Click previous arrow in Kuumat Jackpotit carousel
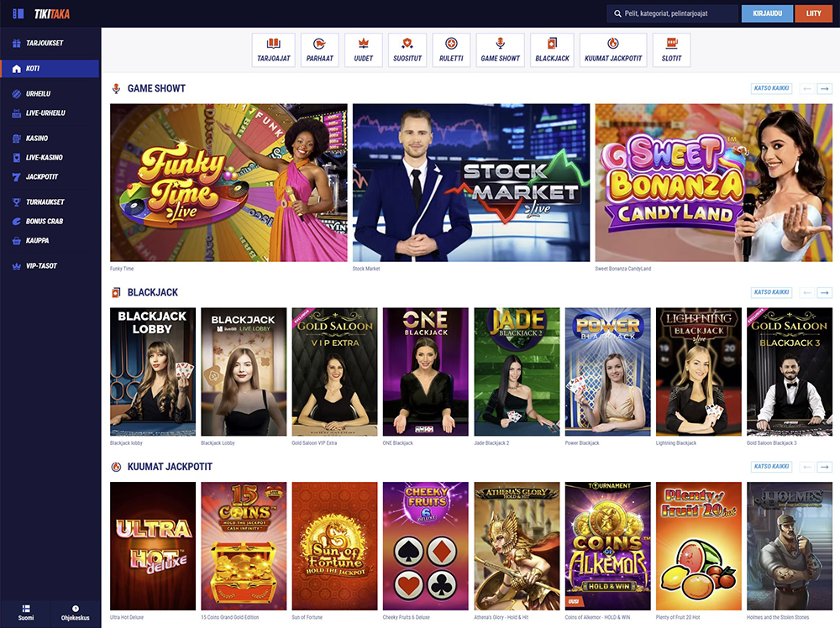The height and width of the screenshot is (628, 840). (806, 467)
